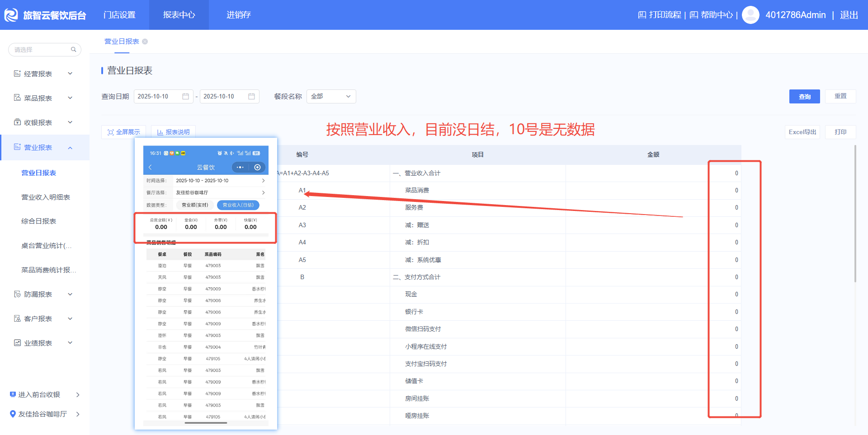Click the 经营报表 chart icon in sidebar
868x435 pixels.
(x=17, y=74)
